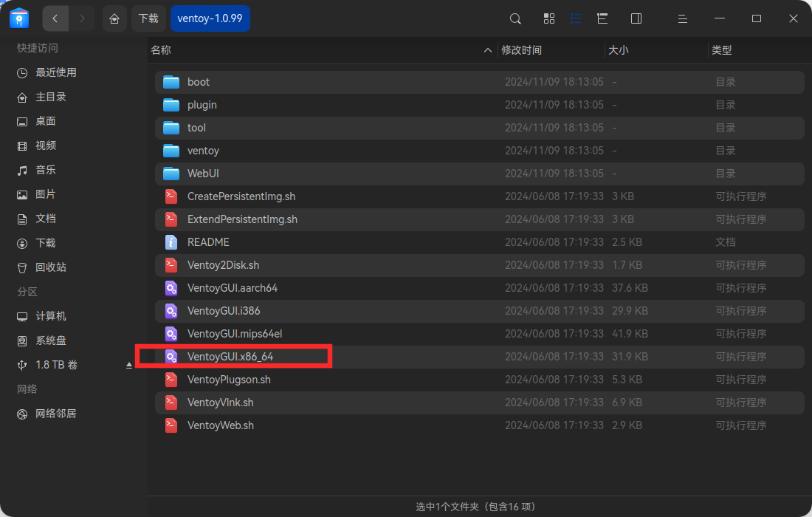
Task: Open the hamburger main menu
Action: pos(683,18)
